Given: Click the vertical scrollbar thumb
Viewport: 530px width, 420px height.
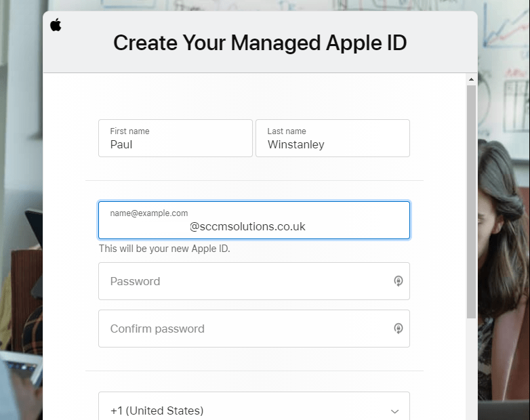Looking at the screenshot, I should pos(471,203).
